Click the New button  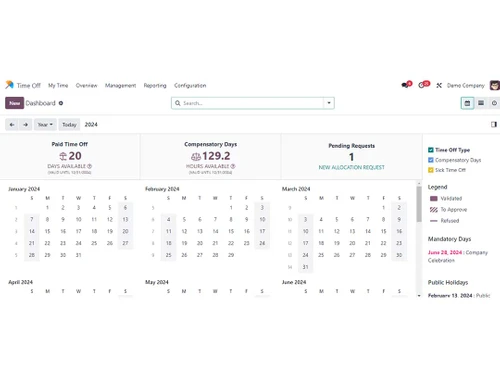[14, 103]
